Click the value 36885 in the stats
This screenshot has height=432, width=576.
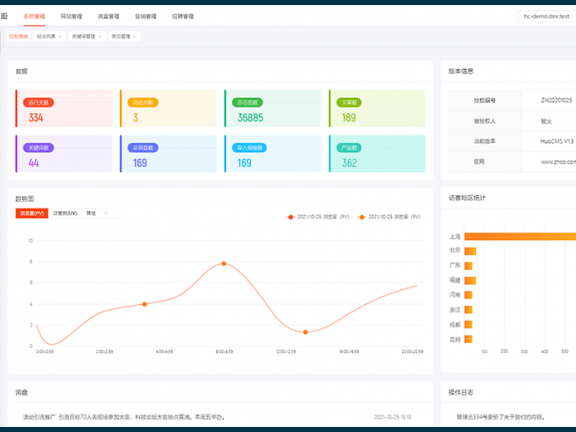[x=250, y=118]
